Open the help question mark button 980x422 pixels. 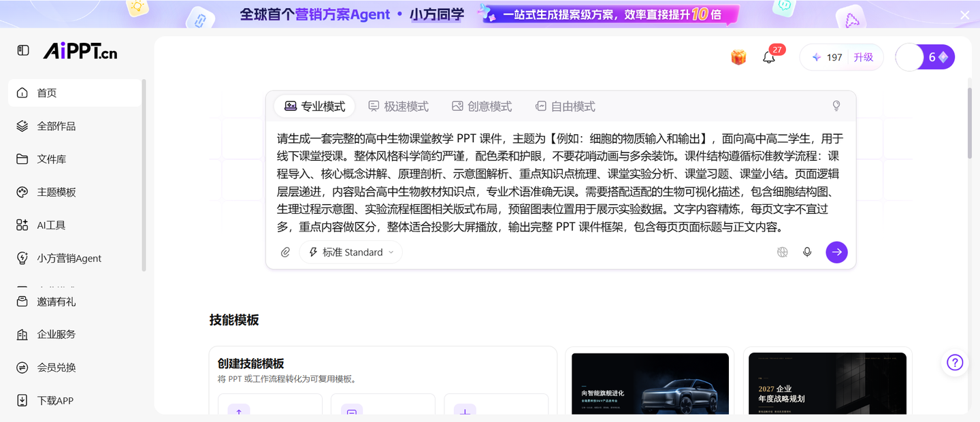click(955, 362)
